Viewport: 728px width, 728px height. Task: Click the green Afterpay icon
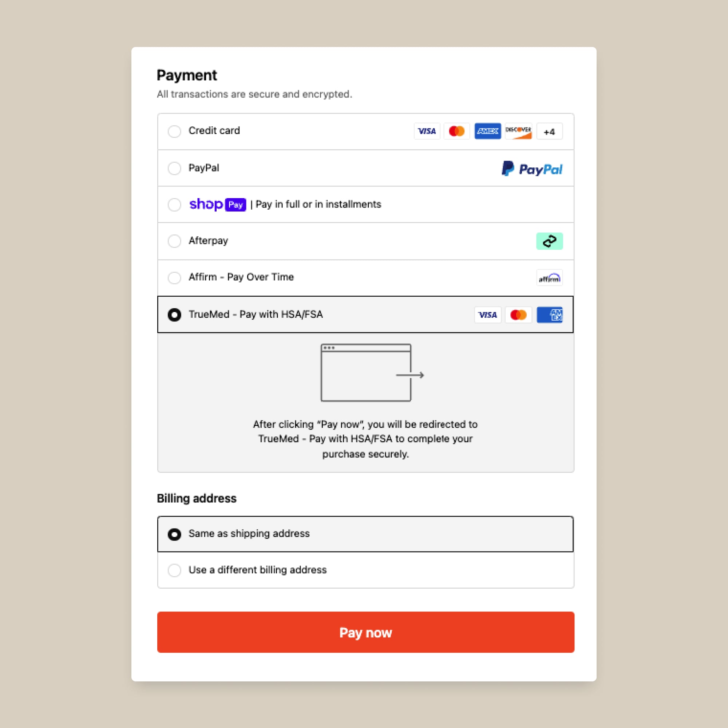549,241
